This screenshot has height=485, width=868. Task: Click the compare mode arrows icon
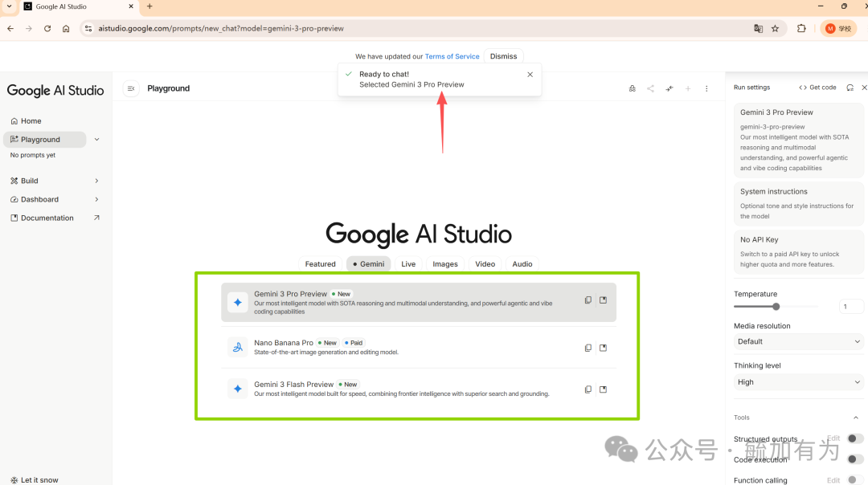(669, 88)
